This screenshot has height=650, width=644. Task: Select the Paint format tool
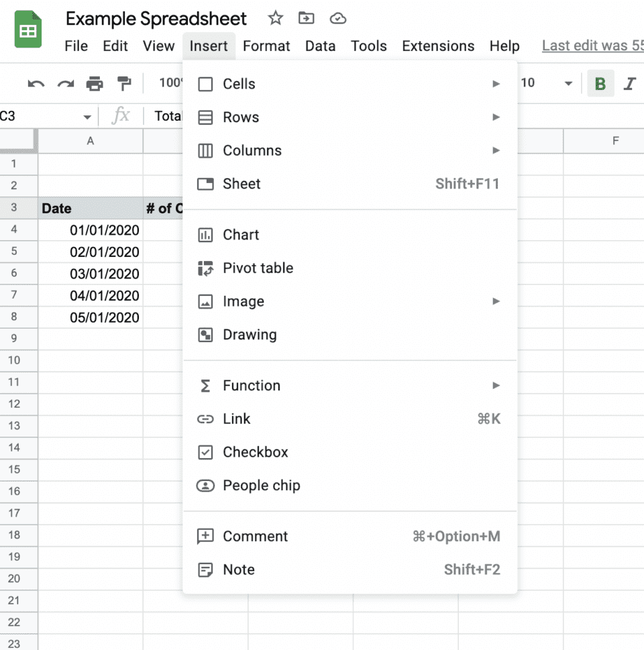coord(124,83)
